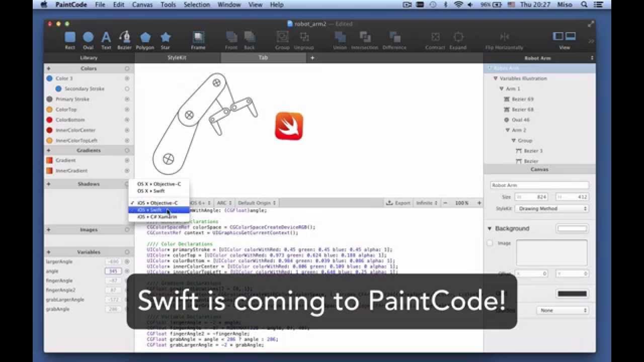Click the Swift logo on the canvas

coord(289,126)
